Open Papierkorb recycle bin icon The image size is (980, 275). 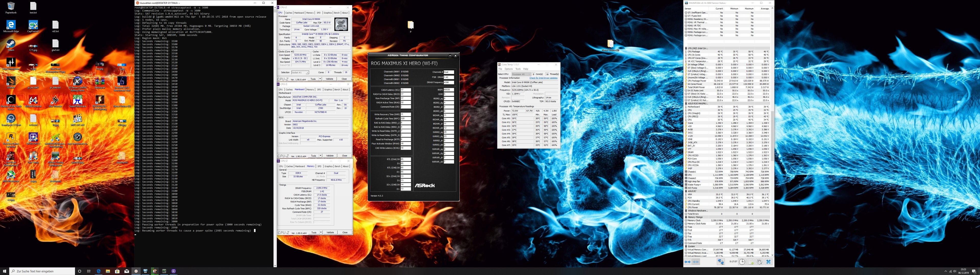pyautogui.click(x=11, y=6)
